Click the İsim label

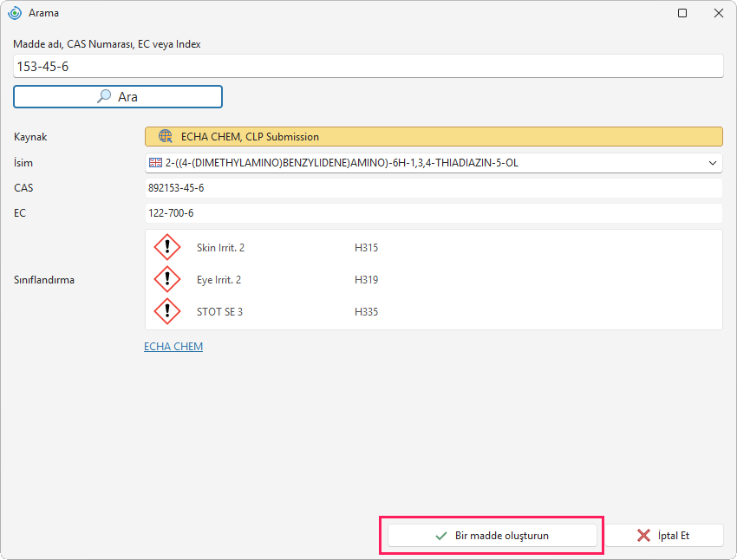(x=23, y=163)
